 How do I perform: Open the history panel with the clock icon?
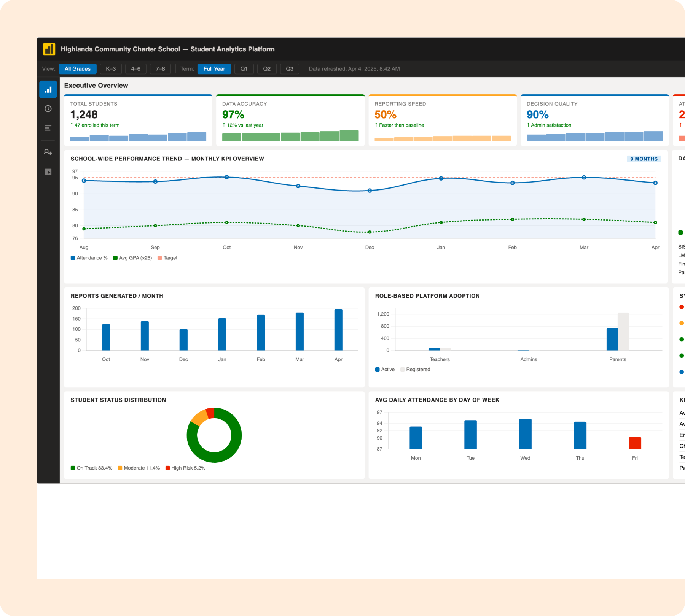coord(48,109)
